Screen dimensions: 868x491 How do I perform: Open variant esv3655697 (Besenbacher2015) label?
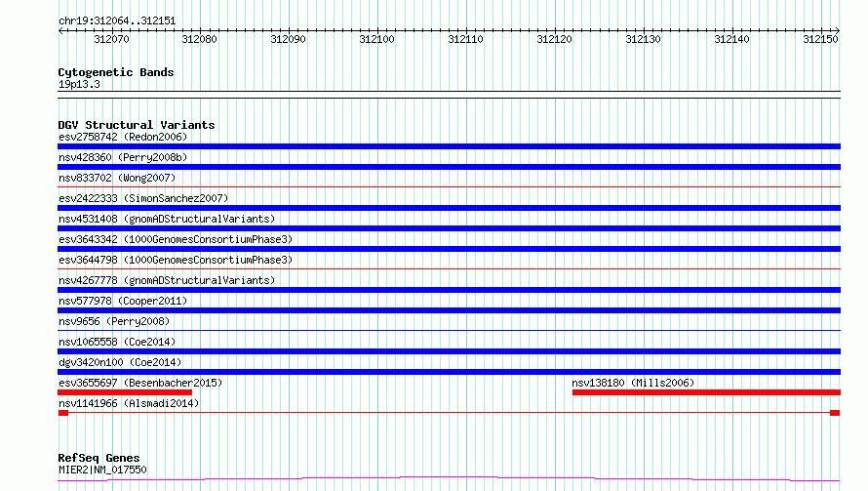tap(140, 383)
